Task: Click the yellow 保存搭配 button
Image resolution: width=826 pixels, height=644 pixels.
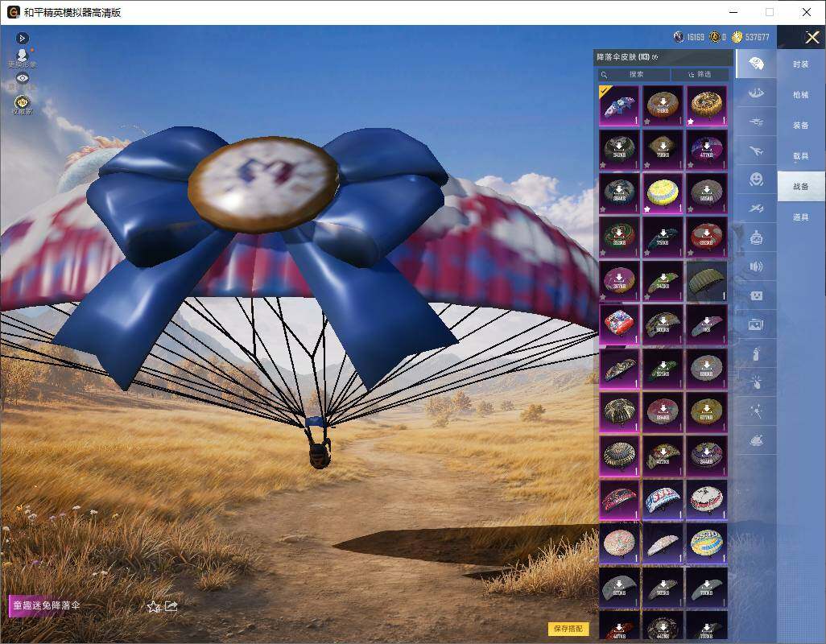Action: pos(568,628)
